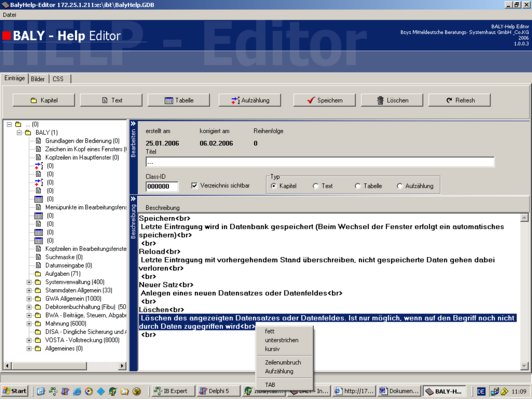The height and width of the screenshot is (399, 532).
Task: Expand the Allgemeines (0) node
Action: click(x=29, y=348)
